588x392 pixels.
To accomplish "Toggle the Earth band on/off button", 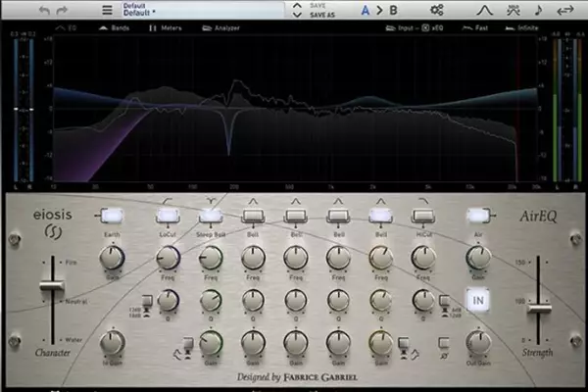I will pyautogui.click(x=112, y=216).
